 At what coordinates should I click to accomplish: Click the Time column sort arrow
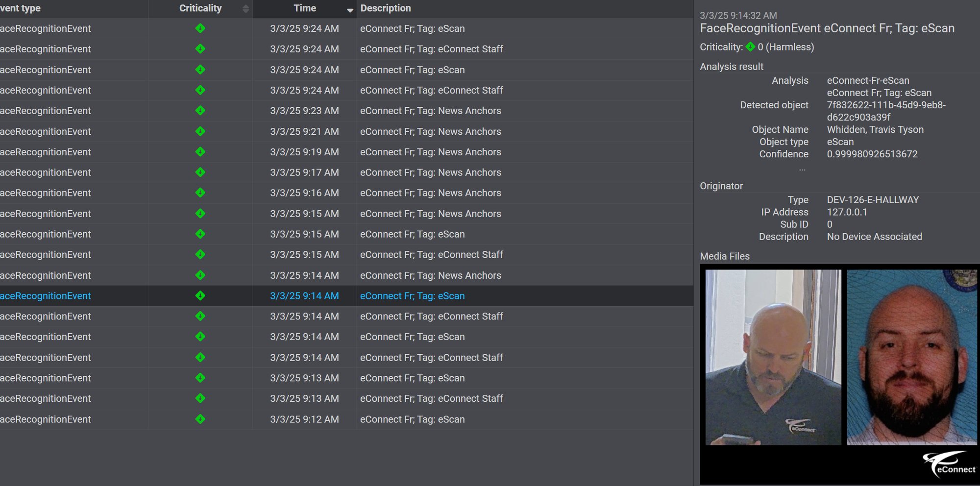click(x=350, y=10)
